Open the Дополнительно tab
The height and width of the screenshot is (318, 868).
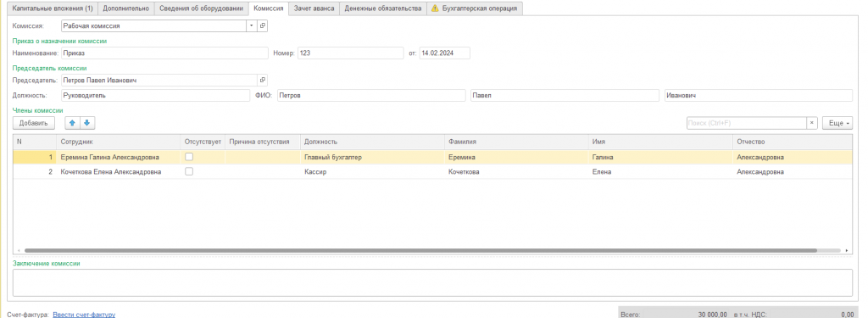(126, 8)
